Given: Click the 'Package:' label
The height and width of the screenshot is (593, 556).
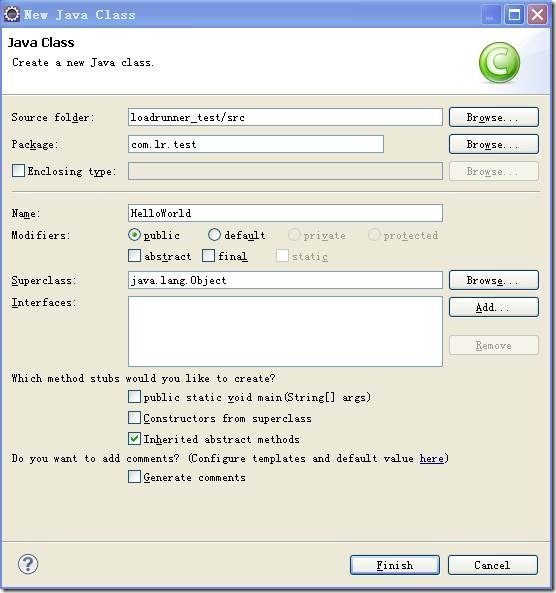Looking at the screenshot, I should [35, 144].
